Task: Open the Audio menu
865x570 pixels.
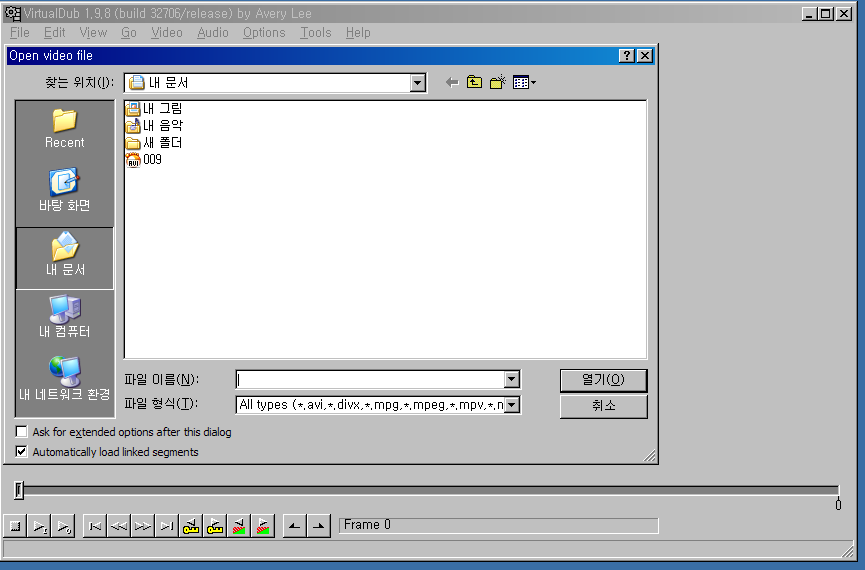Action: tap(213, 33)
